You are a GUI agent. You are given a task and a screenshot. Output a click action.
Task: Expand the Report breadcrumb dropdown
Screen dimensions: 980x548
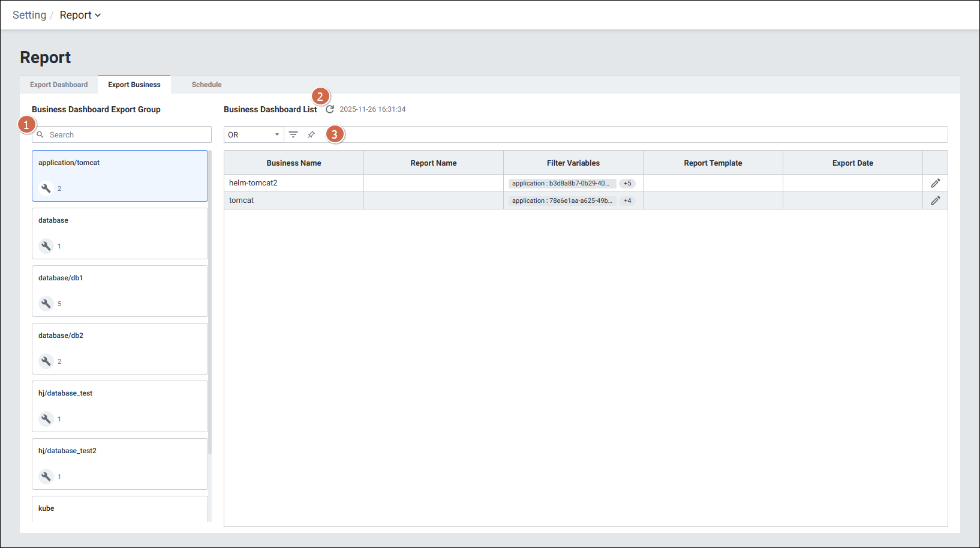(x=80, y=15)
